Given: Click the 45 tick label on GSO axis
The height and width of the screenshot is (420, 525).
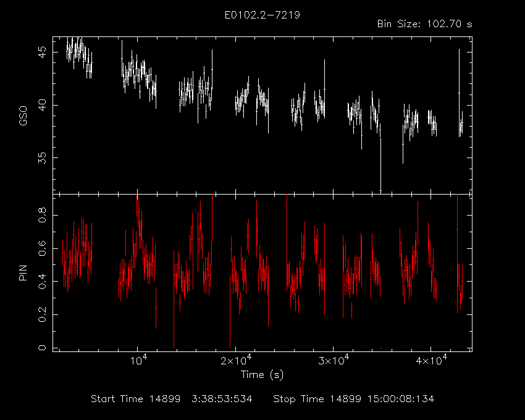Looking at the screenshot, I should (x=42, y=52).
